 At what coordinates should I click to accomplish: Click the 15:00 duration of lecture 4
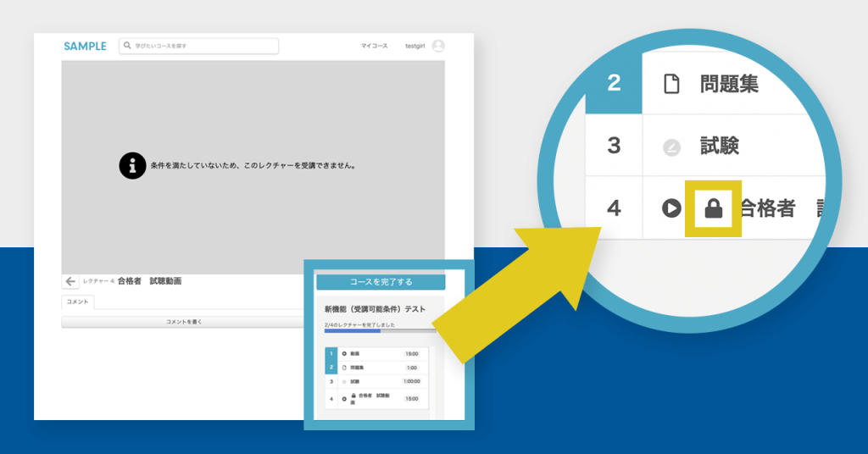412,399
